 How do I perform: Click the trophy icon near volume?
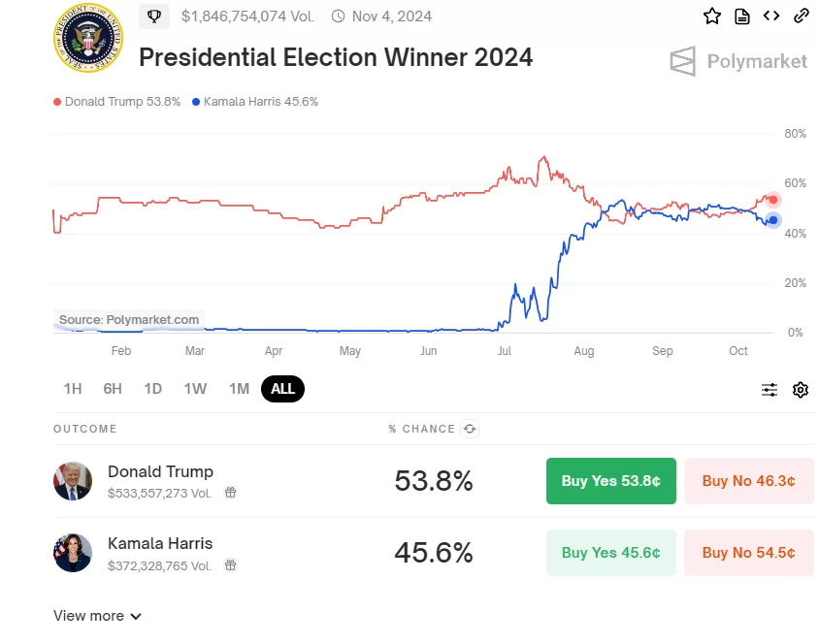[154, 16]
